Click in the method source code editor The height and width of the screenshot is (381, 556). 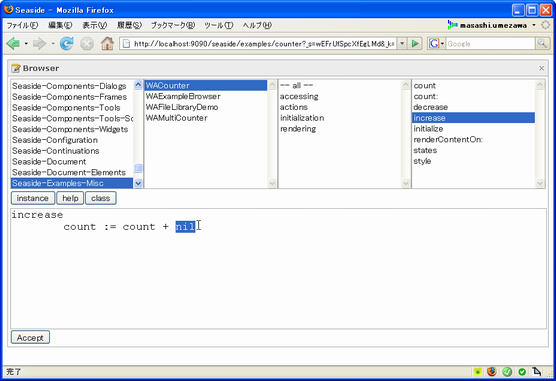point(278,269)
